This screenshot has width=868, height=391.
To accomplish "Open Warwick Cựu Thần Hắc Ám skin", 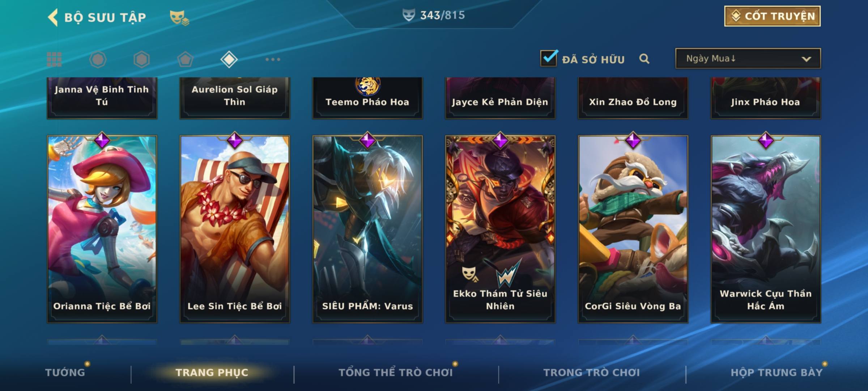I will coord(766,229).
